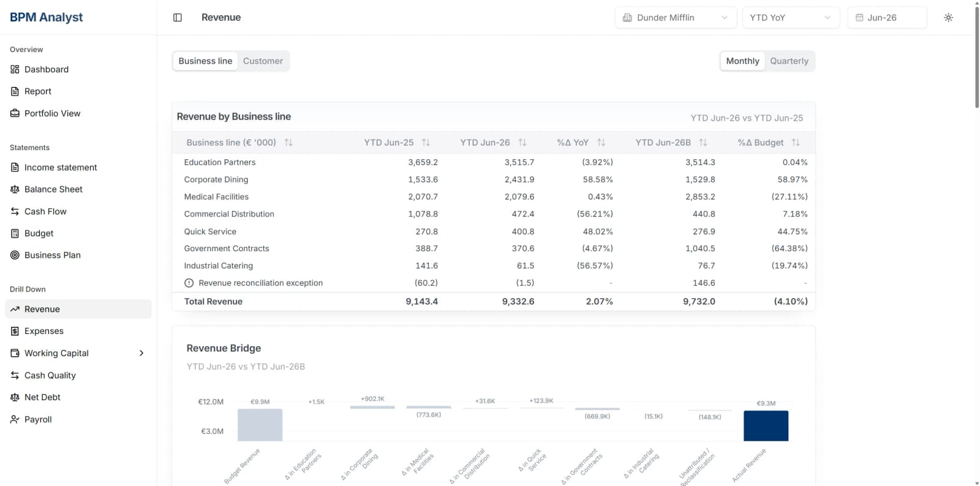
Task: Click the Balance Sheet scales icon
Action: coord(15,189)
